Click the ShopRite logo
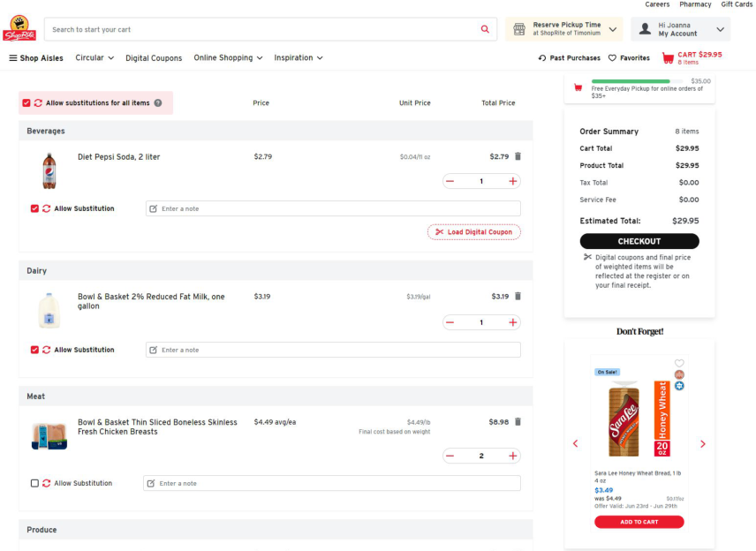 coord(19,28)
